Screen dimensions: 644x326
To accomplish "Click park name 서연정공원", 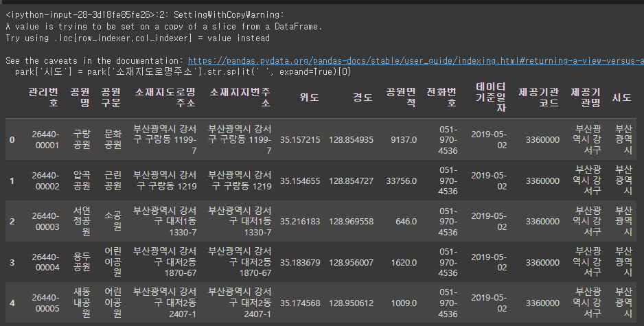I will 82,221.
